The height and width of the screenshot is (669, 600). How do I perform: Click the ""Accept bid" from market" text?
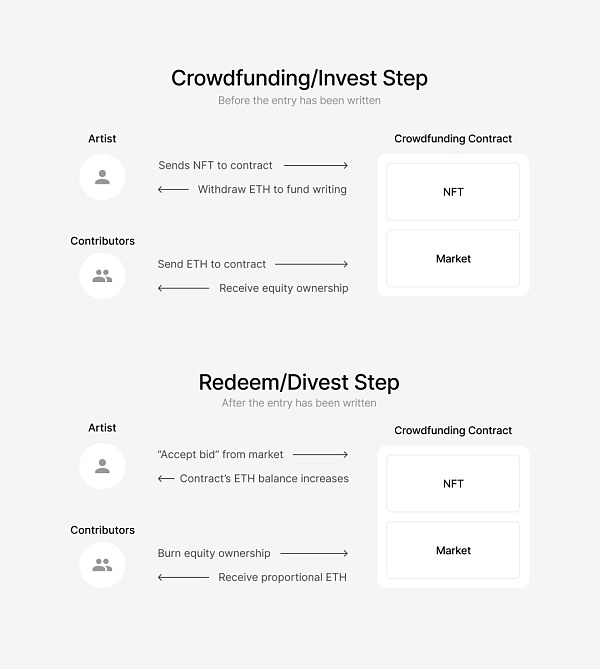pos(220,454)
